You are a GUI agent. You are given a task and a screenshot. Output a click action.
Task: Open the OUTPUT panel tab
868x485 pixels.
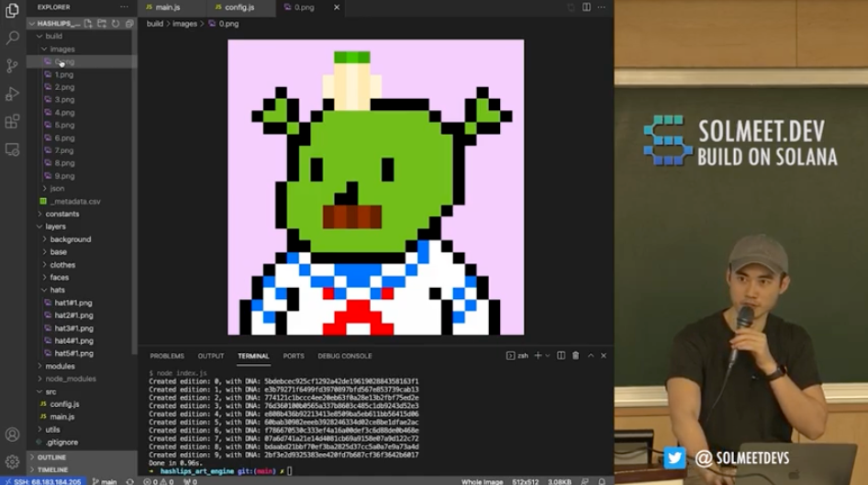211,356
